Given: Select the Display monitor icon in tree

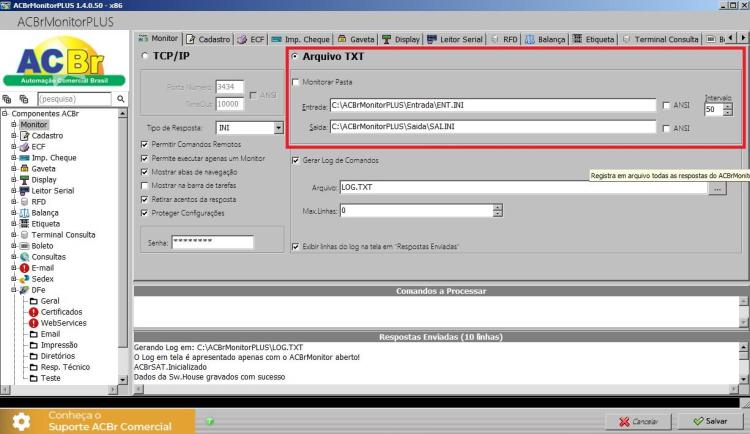Looking at the screenshot, I should tap(24, 180).
